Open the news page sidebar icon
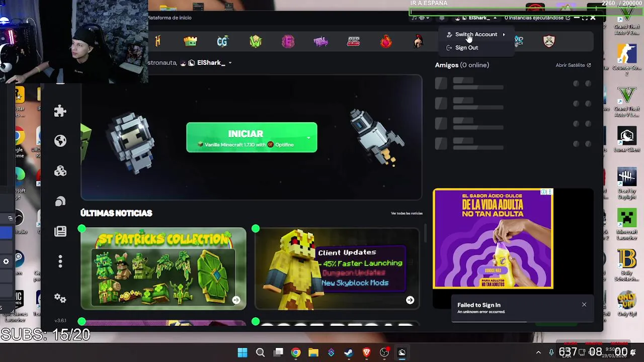Screen dimensions: 644x362 [x=60, y=231]
